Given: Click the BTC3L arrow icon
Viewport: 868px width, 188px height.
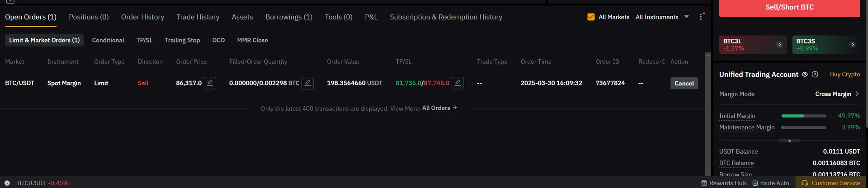Looking at the screenshot, I should pos(779,45).
